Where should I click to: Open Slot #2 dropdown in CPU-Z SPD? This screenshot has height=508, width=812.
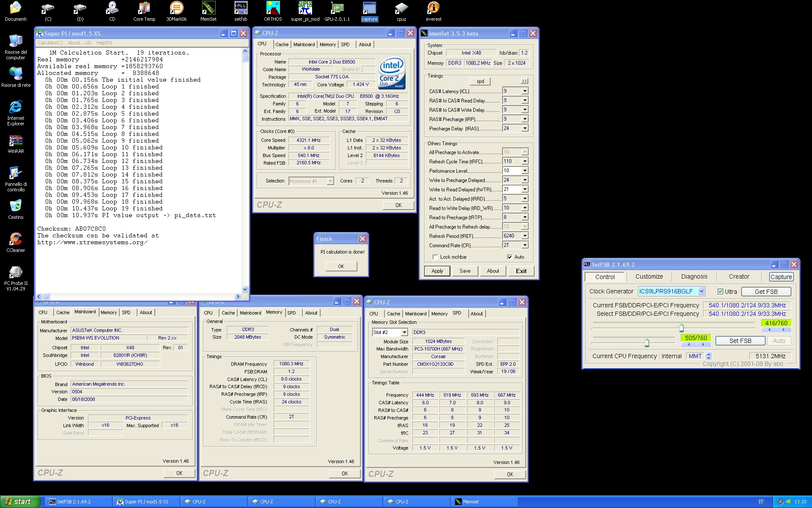(404, 332)
